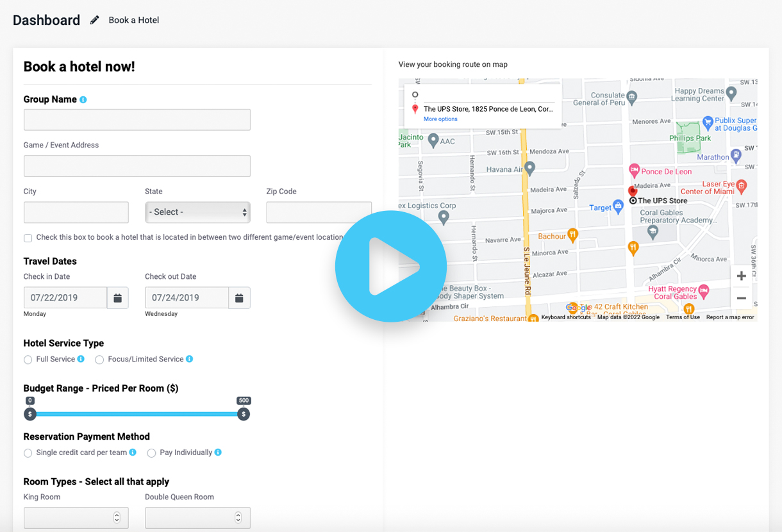Open the Check out Date calendar icon
The height and width of the screenshot is (532, 782).
(239, 298)
